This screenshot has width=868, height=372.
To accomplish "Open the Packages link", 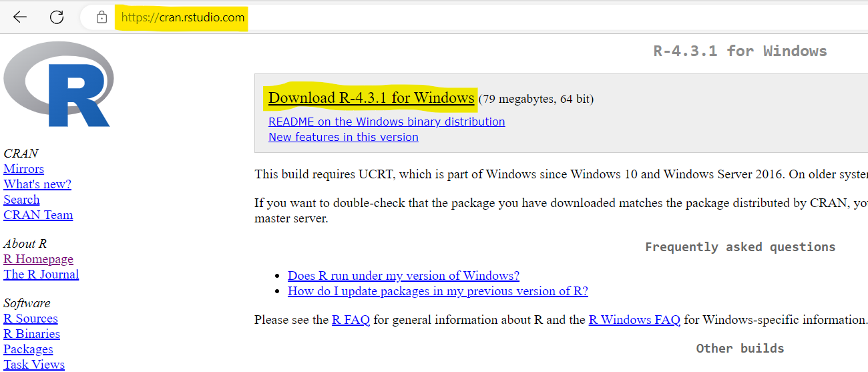I will click(x=28, y=349).
